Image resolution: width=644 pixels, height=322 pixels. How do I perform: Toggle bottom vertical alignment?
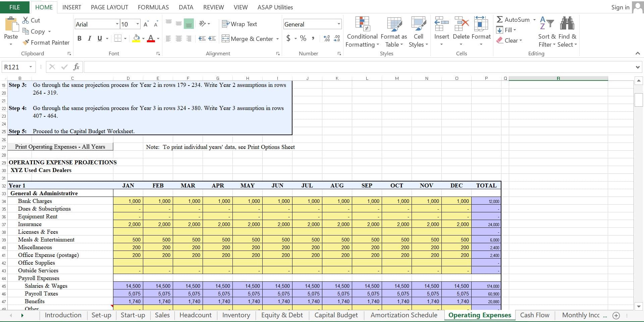pos(189,23)
